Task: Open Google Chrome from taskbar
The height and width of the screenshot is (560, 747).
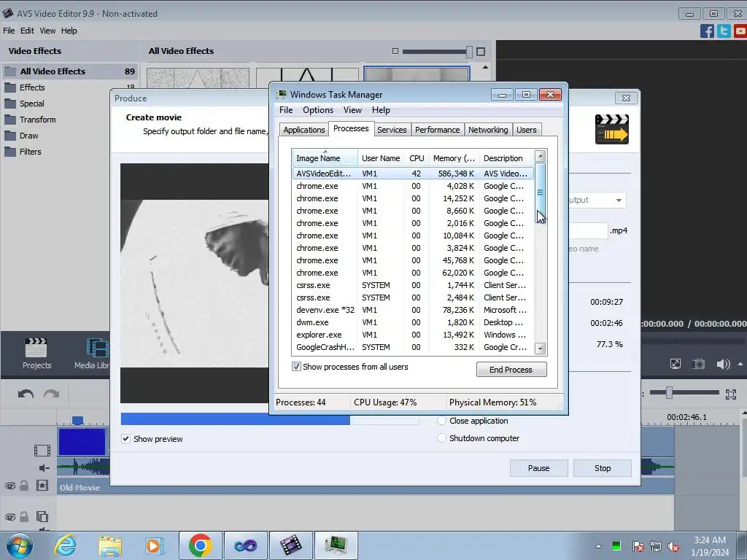Action: pyautogui.click(x=200, y=545)
